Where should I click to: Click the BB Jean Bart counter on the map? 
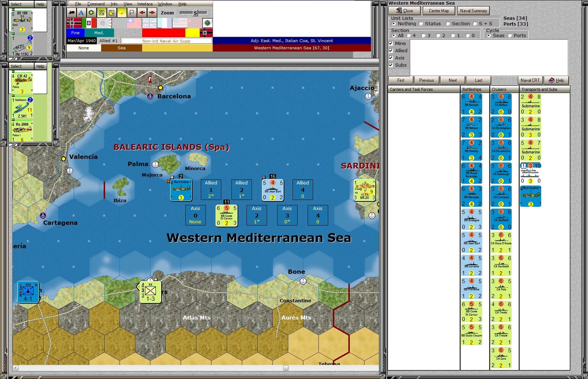(273, 190)
